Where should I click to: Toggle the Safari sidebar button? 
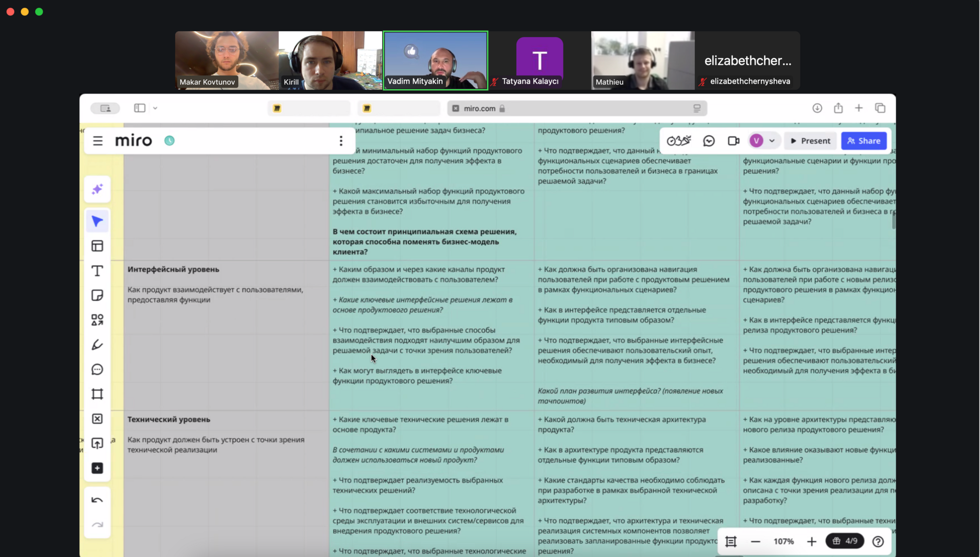click(139, 108)
